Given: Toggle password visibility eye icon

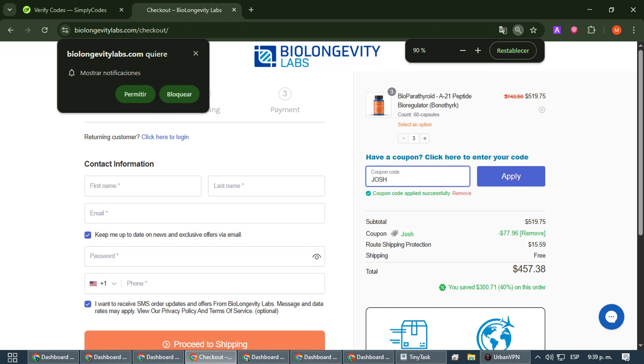Looking at the screenshot, I should coord(316,257).
